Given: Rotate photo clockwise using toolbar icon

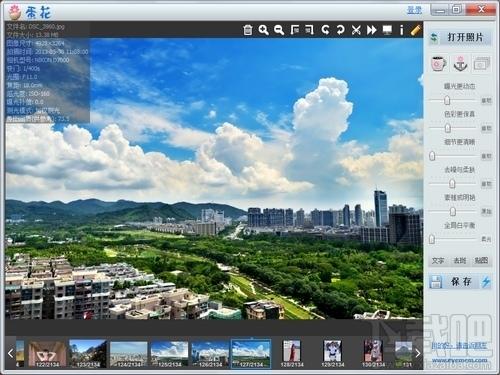Looking at the screenshot, I should tap(340, 30).
